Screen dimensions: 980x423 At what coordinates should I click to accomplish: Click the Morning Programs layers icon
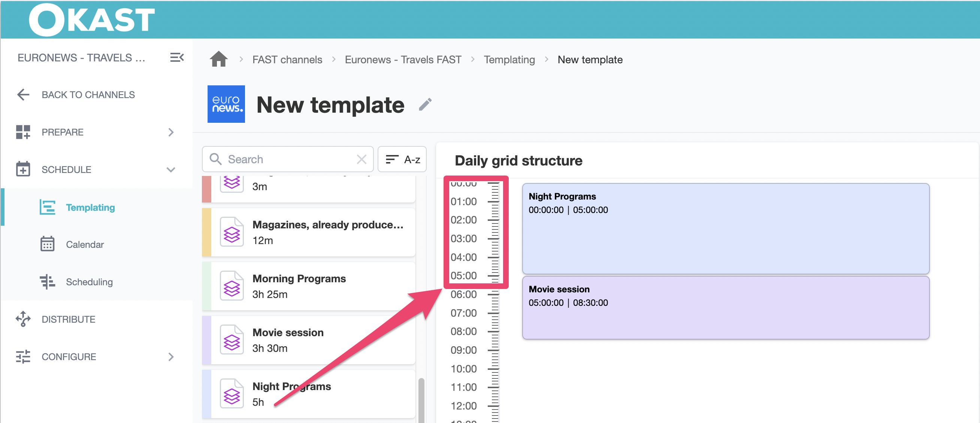coord(232,286)
